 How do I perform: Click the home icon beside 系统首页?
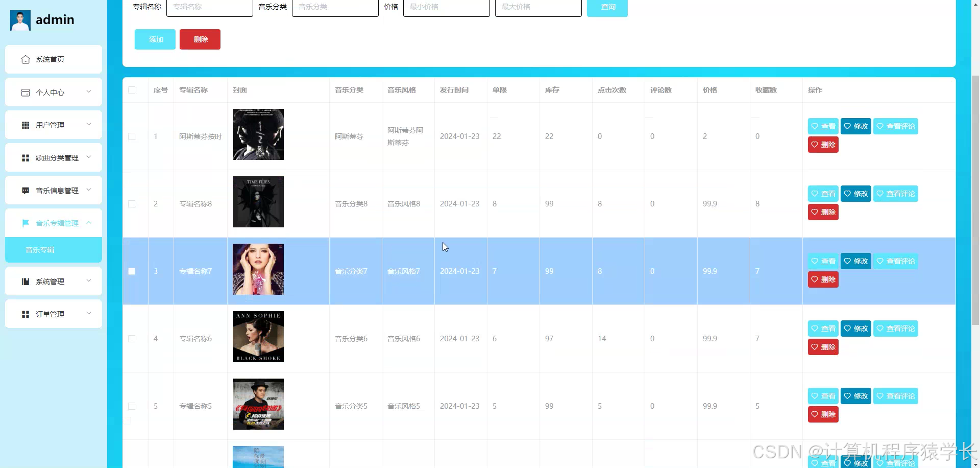pos(26,60)
